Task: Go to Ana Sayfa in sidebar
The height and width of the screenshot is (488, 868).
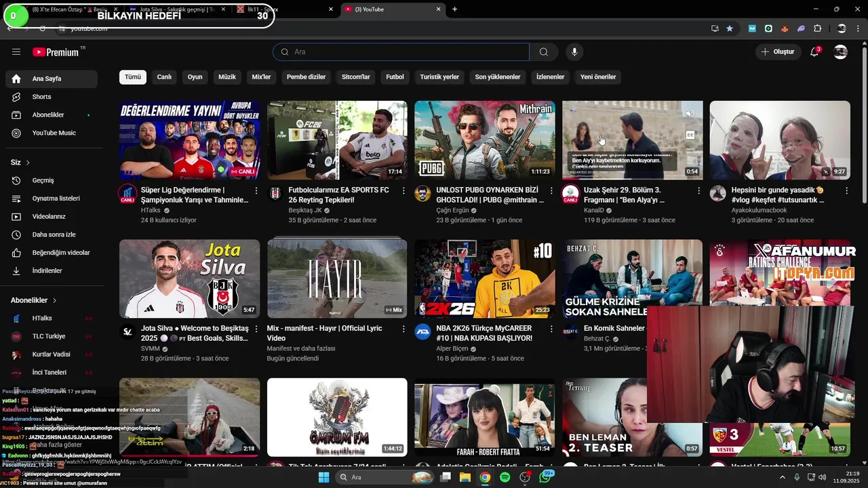Action: point(52,79)
